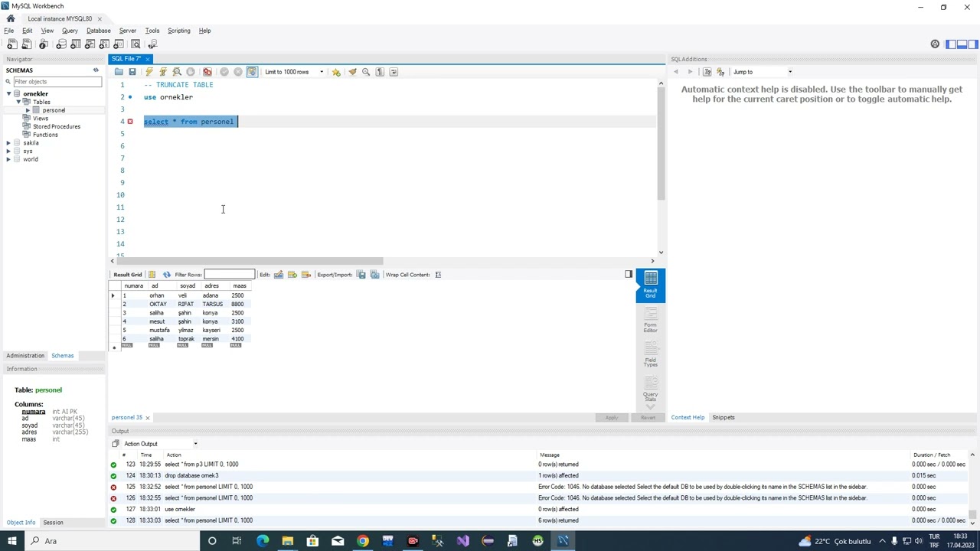Toggle stop-on-error for script execution
The width and height of the screenshot is (980, 551).
click(x=207, y=72)
